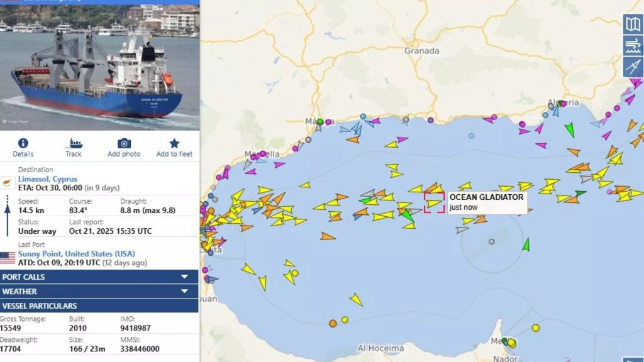Collapse the VESSEL PARTICULARS header
The image size is (644, 362).
[99, 306]
